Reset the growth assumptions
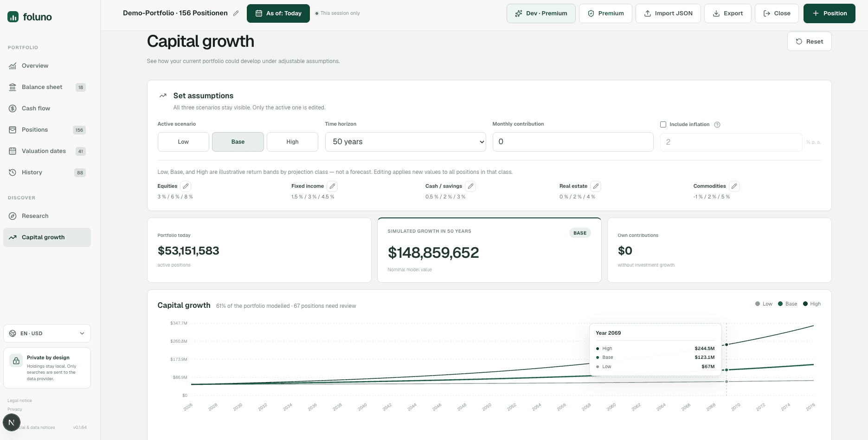The width and height of the screenshot is (868, 440). [809, 41]
